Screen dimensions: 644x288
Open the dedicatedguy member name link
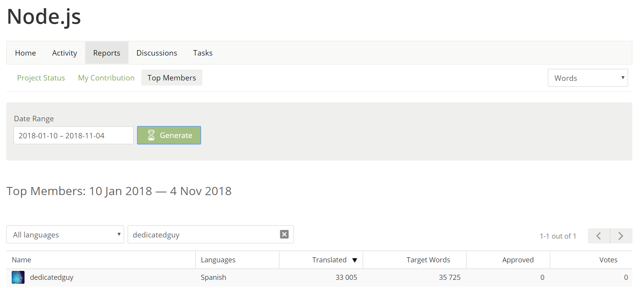point(52,277)
